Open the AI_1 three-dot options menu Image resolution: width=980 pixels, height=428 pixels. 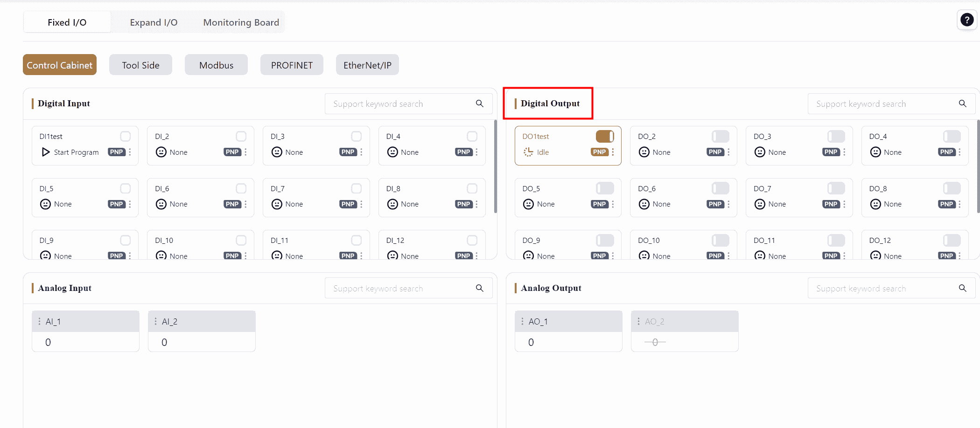[39, 321]
